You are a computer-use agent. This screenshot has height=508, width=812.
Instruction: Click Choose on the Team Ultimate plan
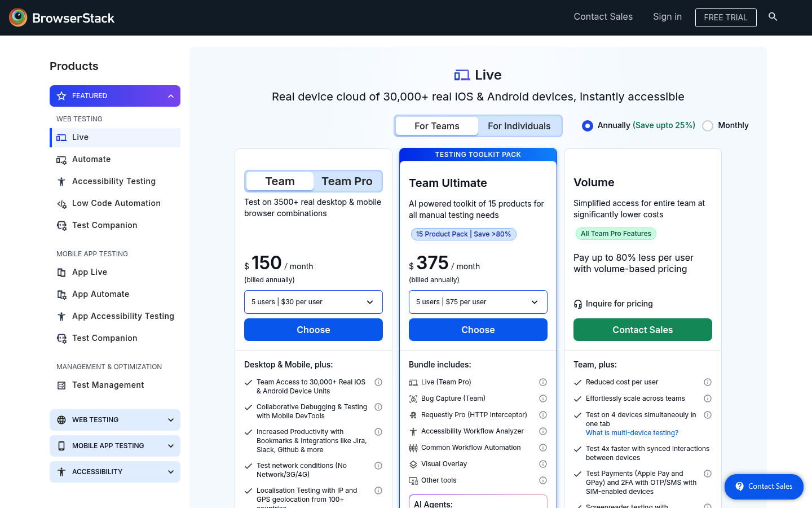478,330
